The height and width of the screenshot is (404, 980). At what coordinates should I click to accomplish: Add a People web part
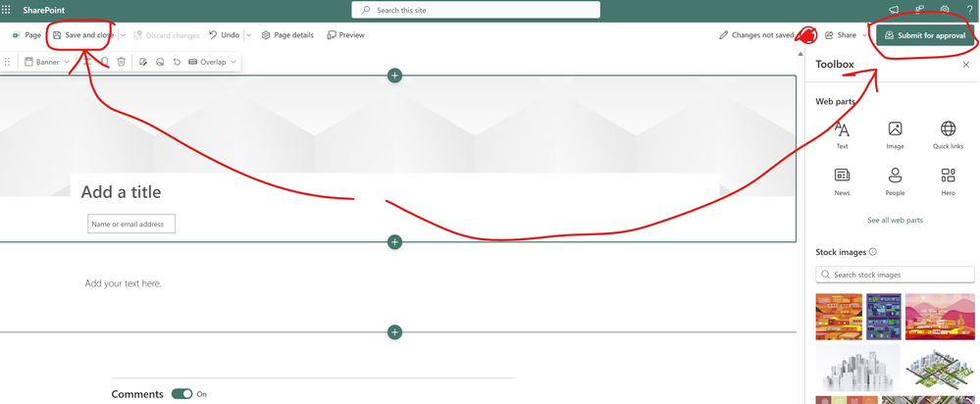tap(895, 182)
